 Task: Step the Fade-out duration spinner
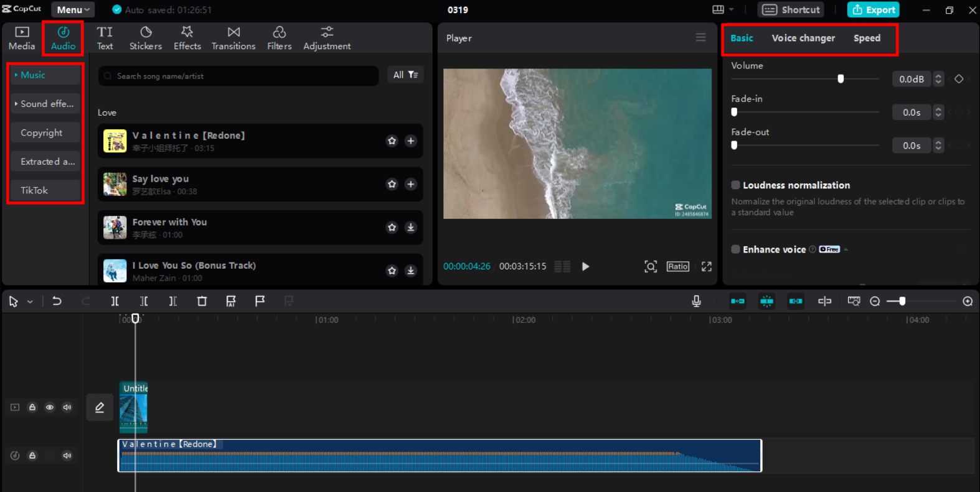tap(938, 146)
